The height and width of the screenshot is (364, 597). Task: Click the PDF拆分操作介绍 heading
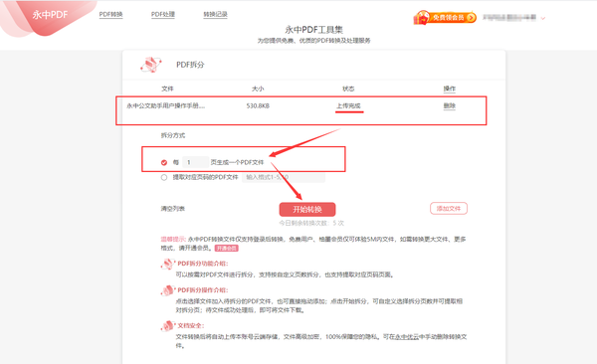tap(203, 290)
